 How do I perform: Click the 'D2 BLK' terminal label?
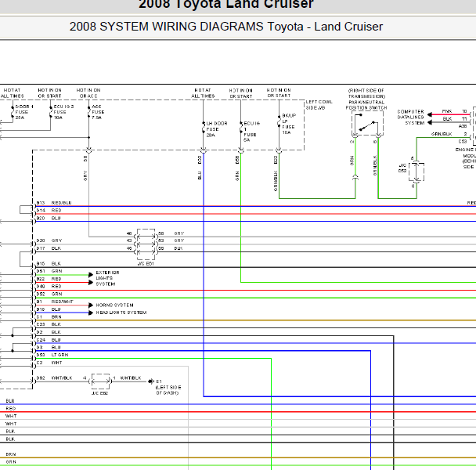click(x=49, y=332)
